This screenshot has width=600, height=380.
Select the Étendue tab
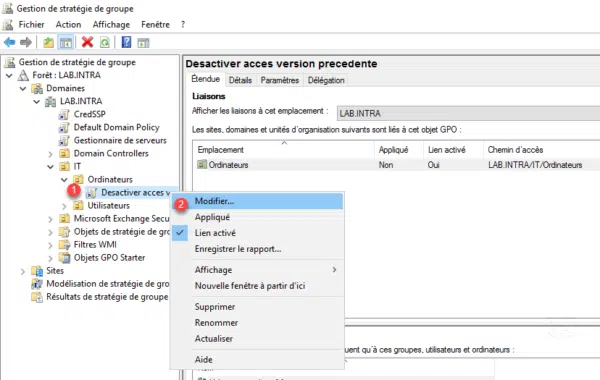206,79
